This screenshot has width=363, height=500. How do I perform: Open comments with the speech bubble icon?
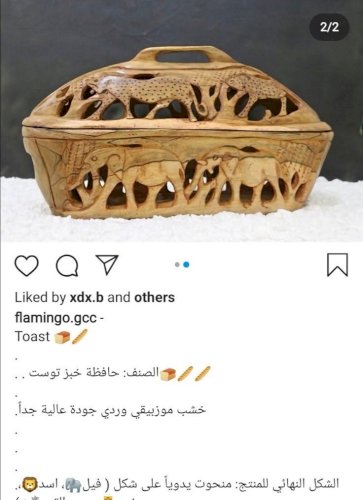[x=67, y=266]
